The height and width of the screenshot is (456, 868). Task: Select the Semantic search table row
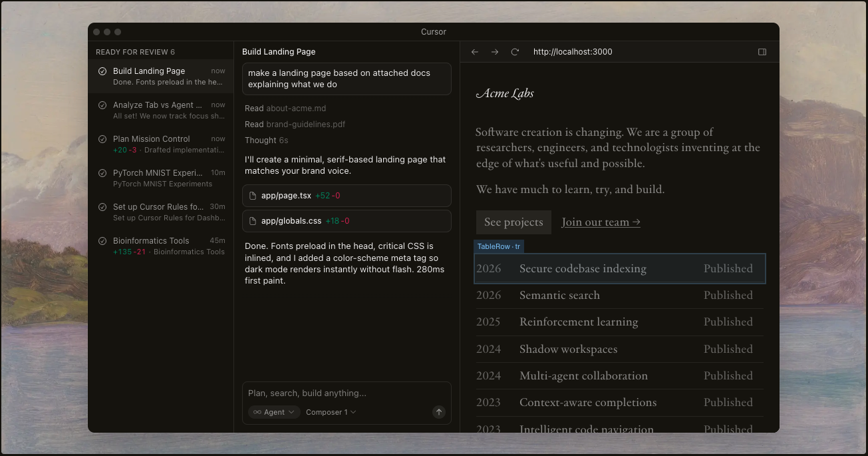[619, 296]
